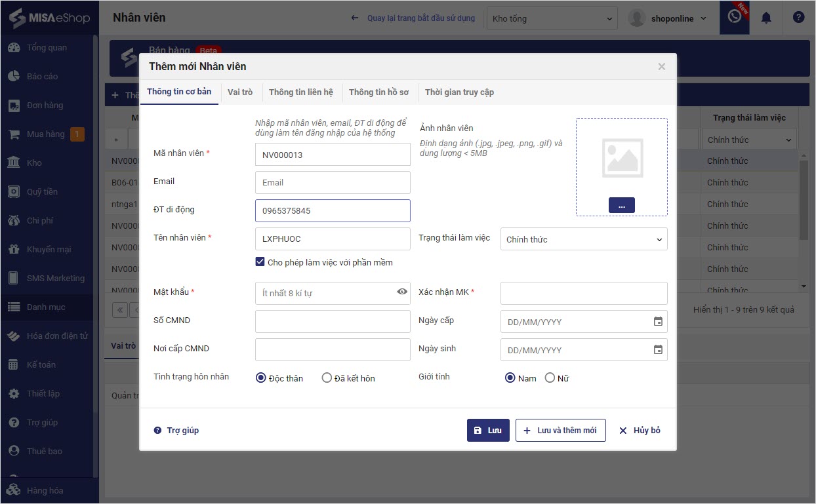
Task: Open Trạng thái làm việc dropdown in dialog
Action: (584, 239)
